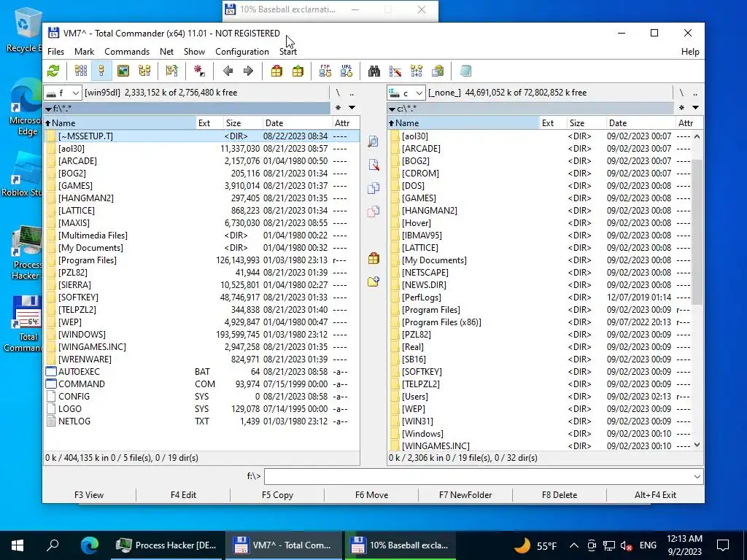Click the F6 Move button
This screenshot has width=747, height=560.
point(371,495)
